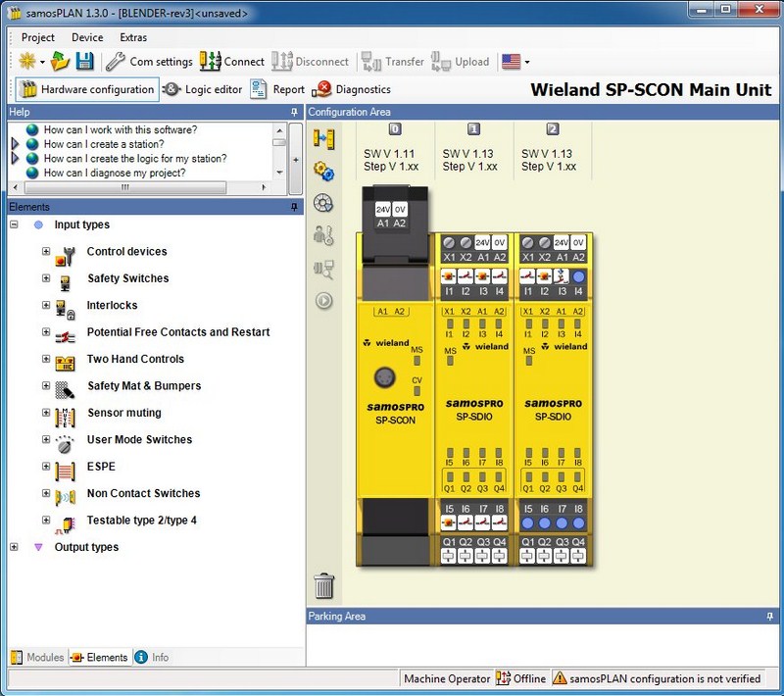Screen dimensions: 784x696
Task: Select the Safety Switches icon
Action: (x=65, y=283)
